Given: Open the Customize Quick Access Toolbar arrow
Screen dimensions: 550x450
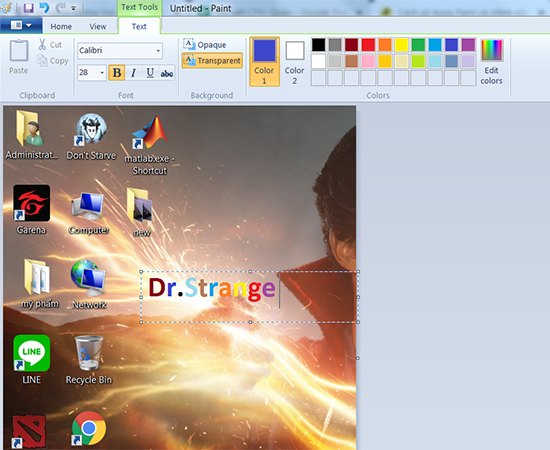Looking at the screenshot, I should (x=74, y=8).
